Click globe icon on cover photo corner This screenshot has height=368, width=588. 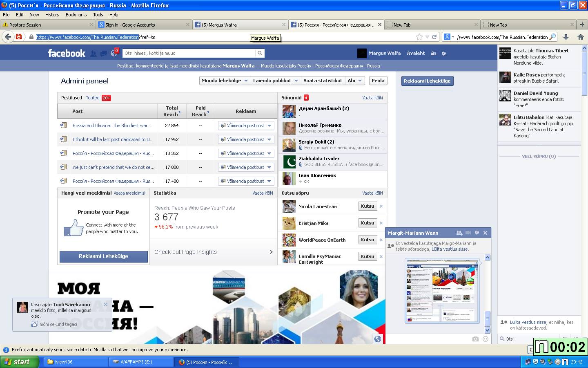(378, 339)
